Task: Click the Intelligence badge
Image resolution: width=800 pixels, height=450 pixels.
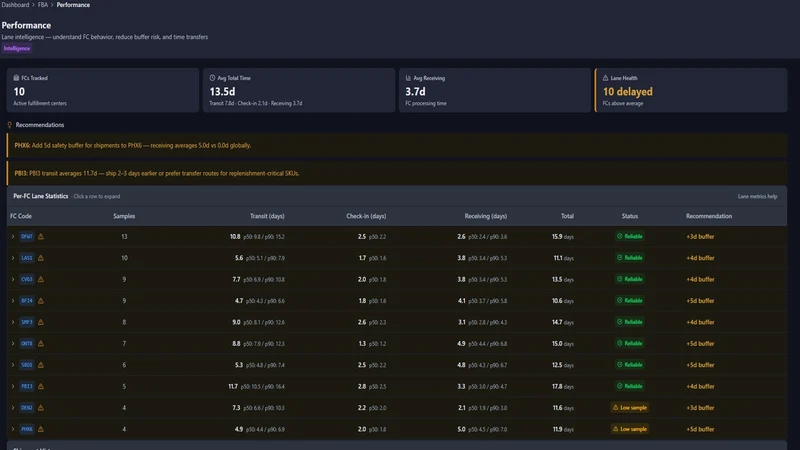Action: [x=17, y=48]
